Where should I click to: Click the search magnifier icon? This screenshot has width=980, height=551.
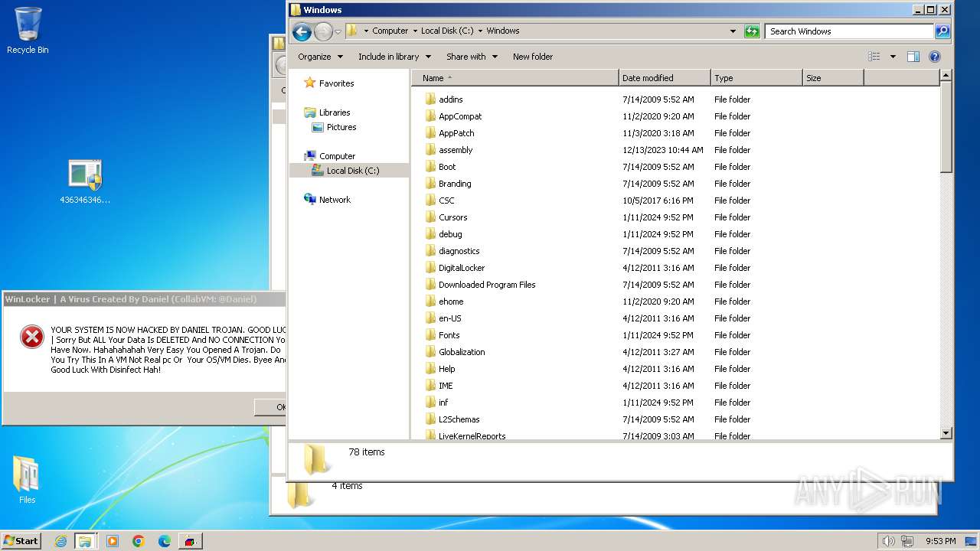coord(942,31)
